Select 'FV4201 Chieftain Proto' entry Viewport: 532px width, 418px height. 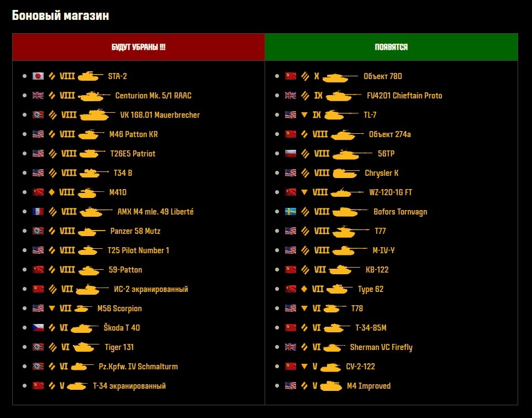tap(404, 96)
